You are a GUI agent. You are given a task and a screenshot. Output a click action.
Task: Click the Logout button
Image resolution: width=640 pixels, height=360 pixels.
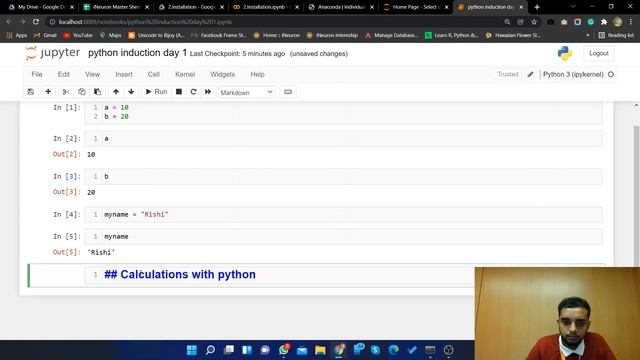598,53
